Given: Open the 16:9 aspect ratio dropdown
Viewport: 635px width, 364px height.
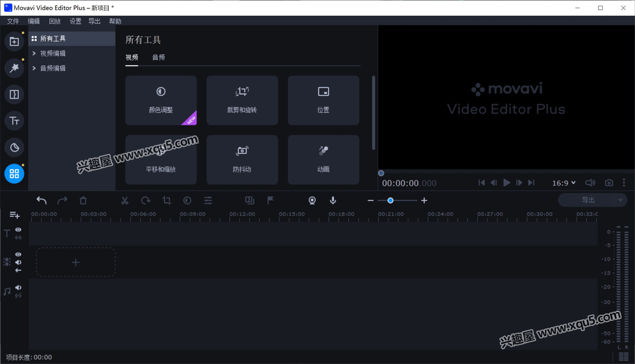Looking at the screenshot, I should [564, 183].
